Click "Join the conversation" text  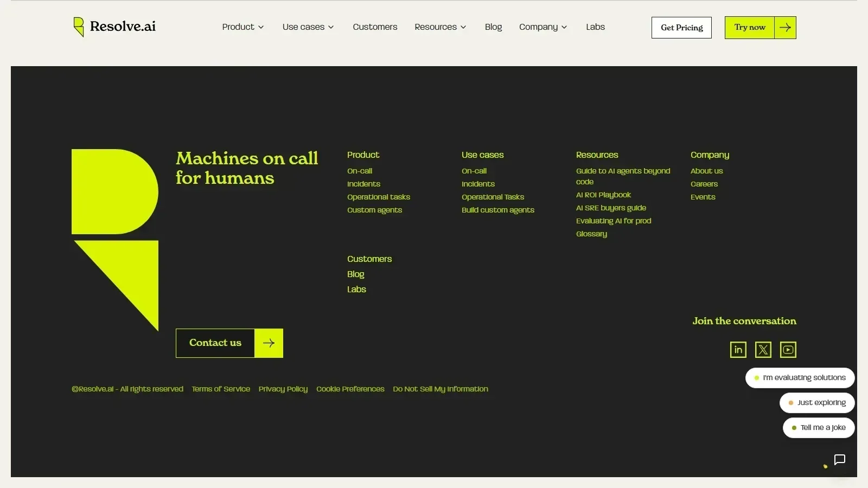pyautogui.click(x=744, y=321)
